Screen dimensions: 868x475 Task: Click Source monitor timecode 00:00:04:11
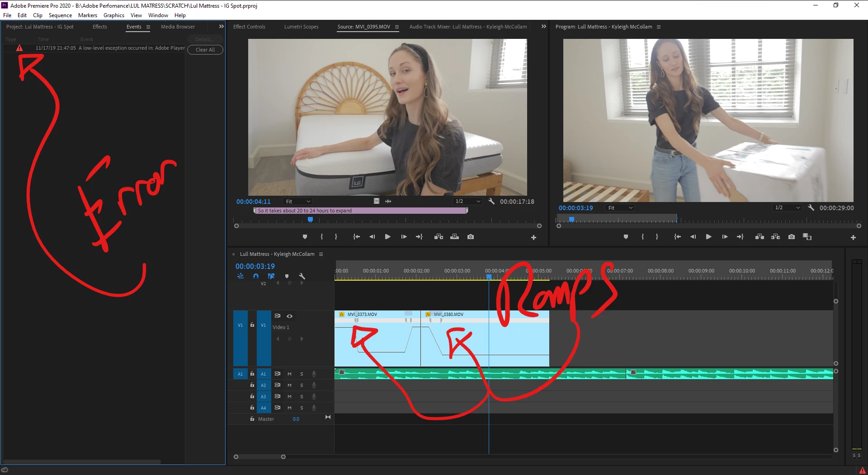(x=253, y=202)
